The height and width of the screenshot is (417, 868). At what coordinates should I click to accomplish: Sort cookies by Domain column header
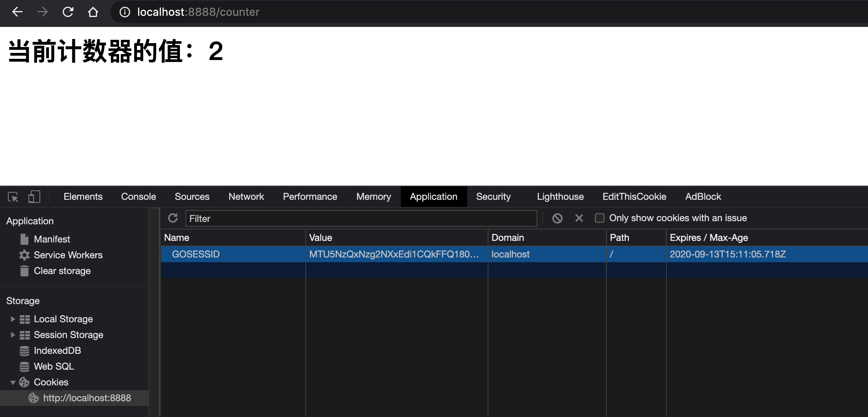[x=547, y=238]
